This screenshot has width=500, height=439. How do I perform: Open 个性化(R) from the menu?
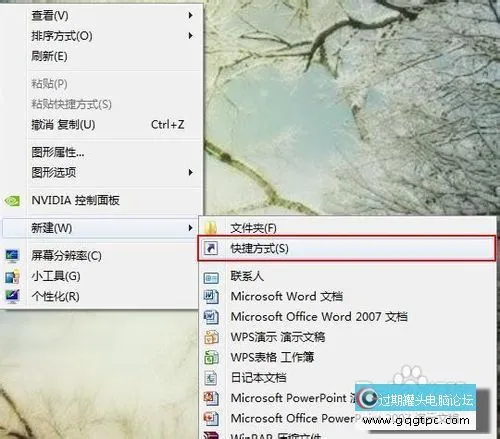100,296
